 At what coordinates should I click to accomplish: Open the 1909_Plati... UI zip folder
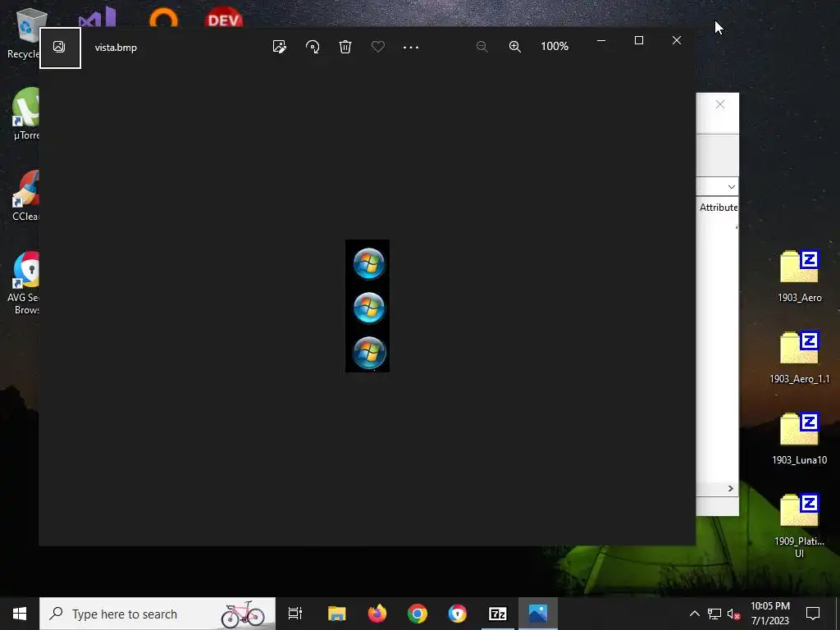coord(799,526)
